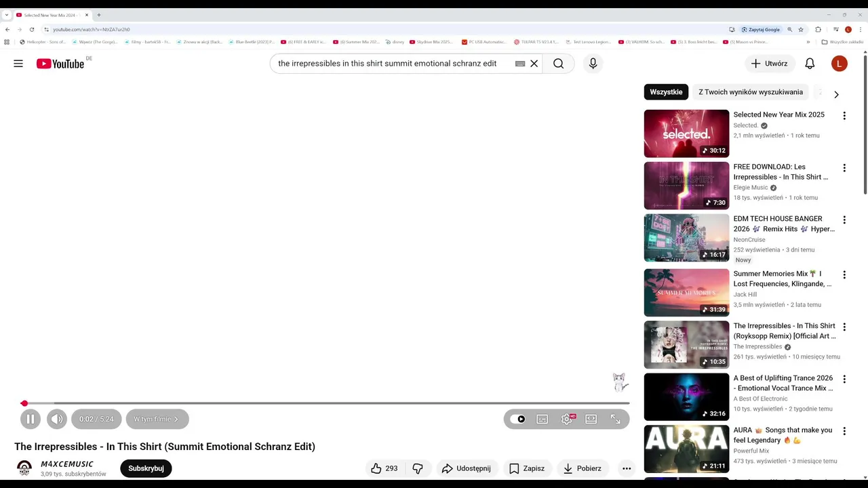Show hidden bookmarks with the overflow chevron

pyautogui.click(x=808, y=42)
